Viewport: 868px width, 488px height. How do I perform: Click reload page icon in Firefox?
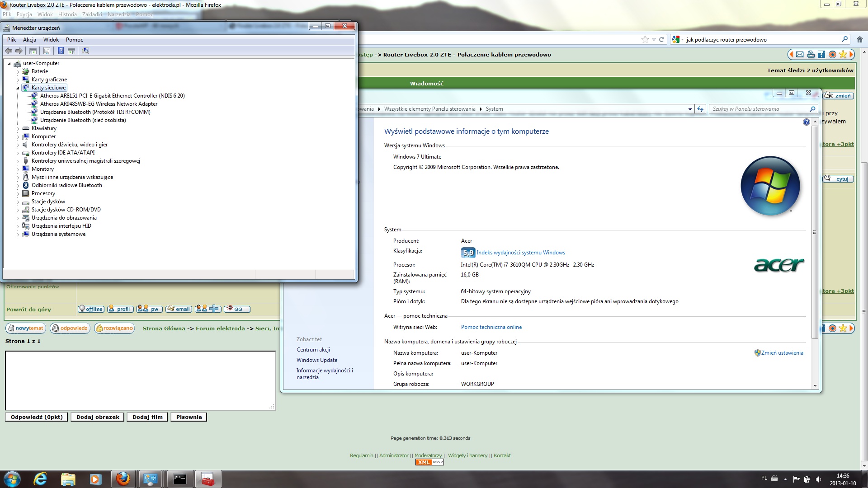pos(661,40)
